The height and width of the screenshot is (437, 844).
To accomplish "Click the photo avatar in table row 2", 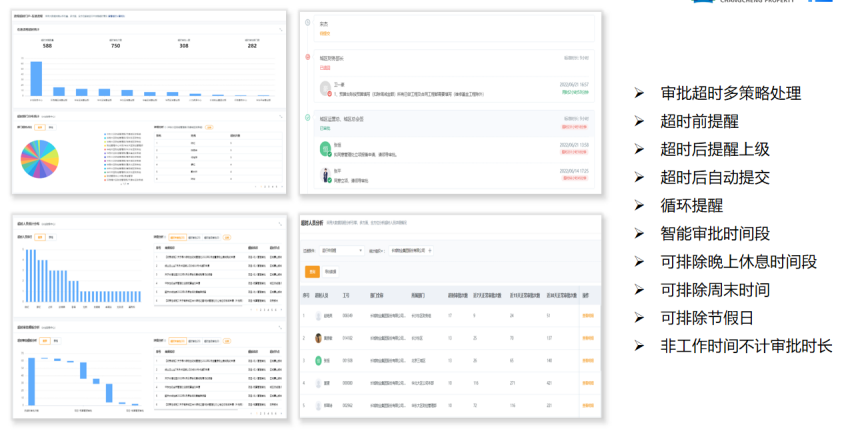I will 318,338.
